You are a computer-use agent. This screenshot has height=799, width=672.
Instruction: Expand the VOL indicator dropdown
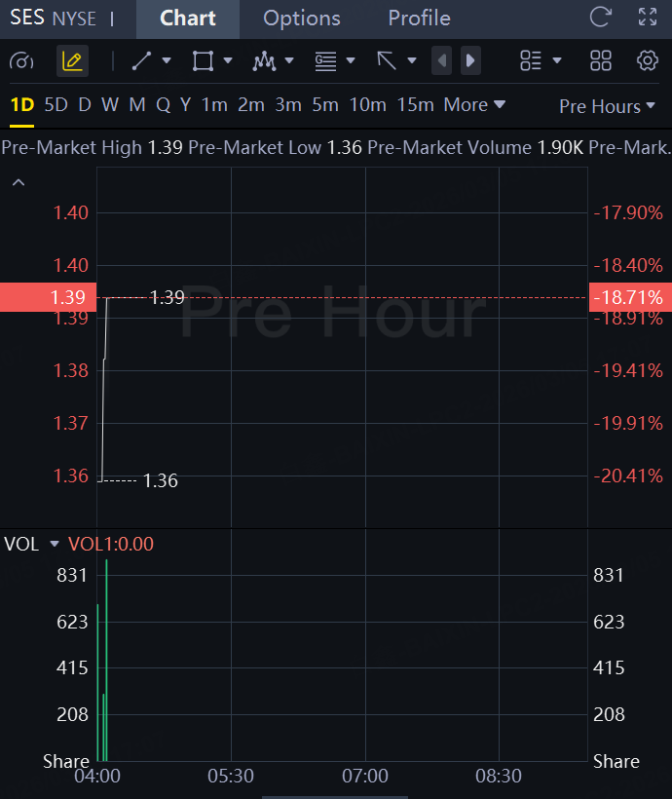pos(55,544)
